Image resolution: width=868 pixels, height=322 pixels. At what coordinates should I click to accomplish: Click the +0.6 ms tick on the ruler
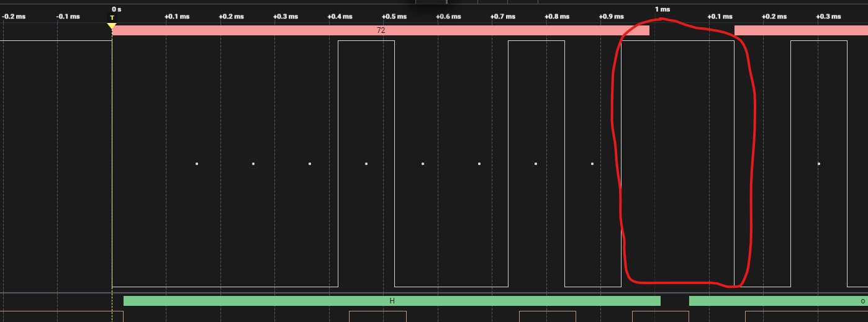[449, 17]
